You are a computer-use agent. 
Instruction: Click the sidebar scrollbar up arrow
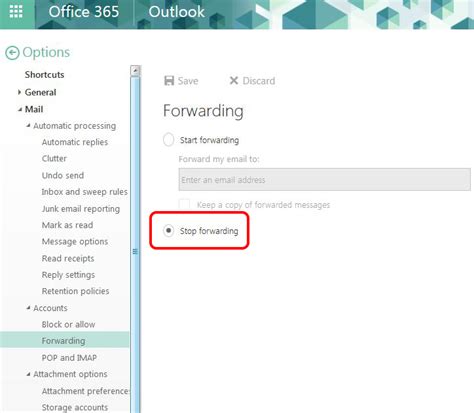(135, 71)
